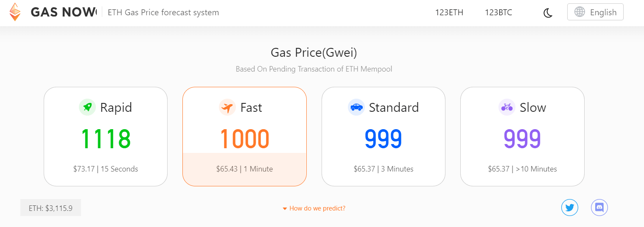Click the Slow bicycle icon
Image resolution: width=644 pixels, height=227 pixels.
pyautogui.click(x=507, y=107)
